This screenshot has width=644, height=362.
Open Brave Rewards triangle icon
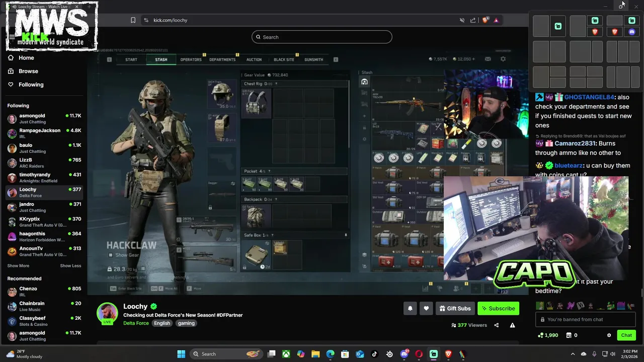[x=496, y=20]
